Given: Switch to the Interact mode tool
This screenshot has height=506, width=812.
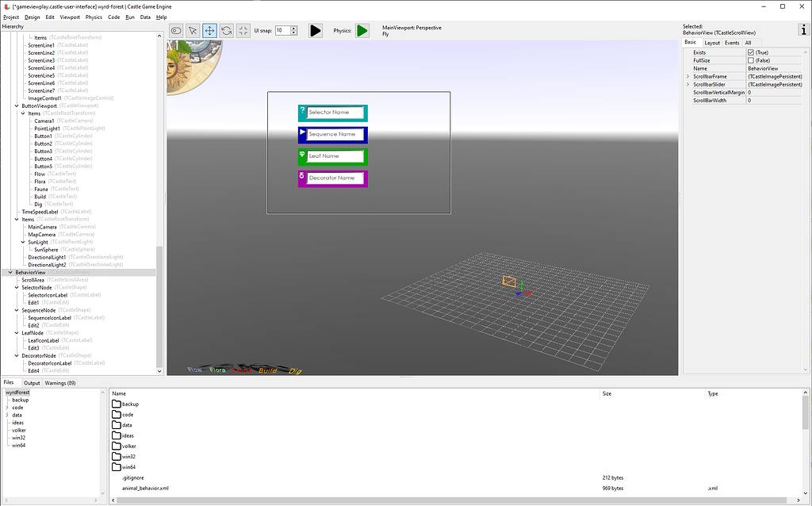Looking at the screenshot, I should (x=175, y=30).
